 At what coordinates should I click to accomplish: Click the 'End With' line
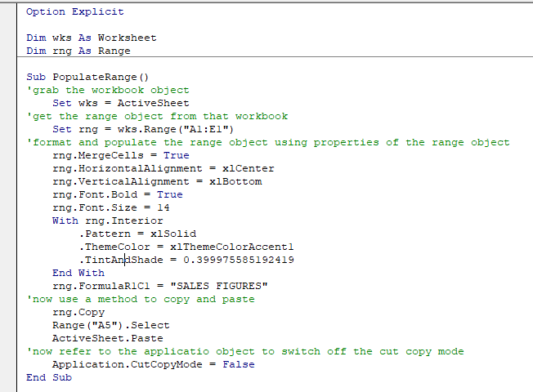[x=78, y=273]
